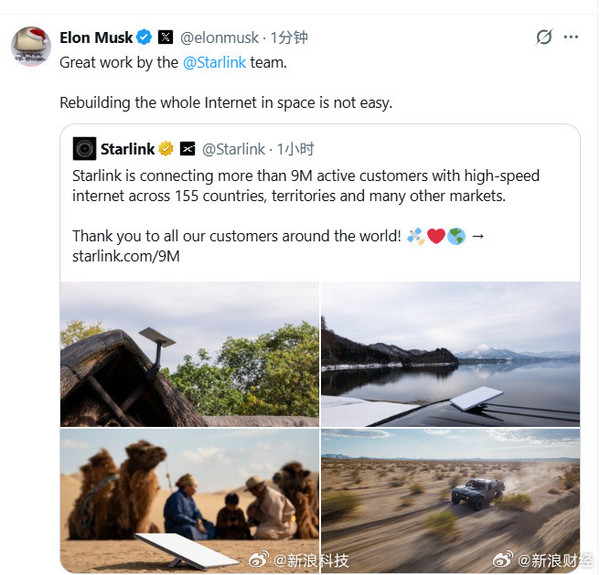
Task: Click the Starlink round profile avatar
Action: click(84, 149)
